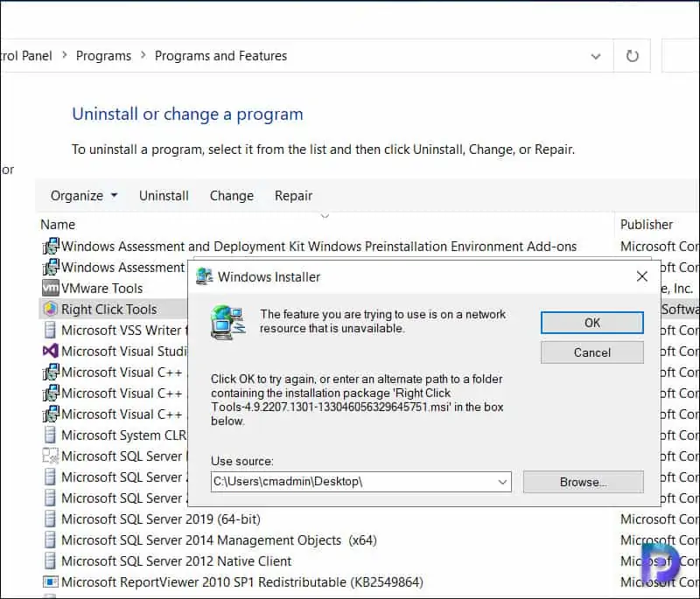Screen dimensions: 700x599
Task: Click the Control Panel breadcrumb
Action: click(26, 56)
